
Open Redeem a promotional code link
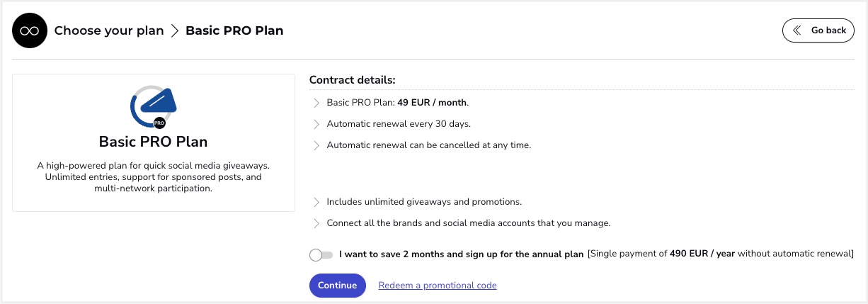[438, 286]
